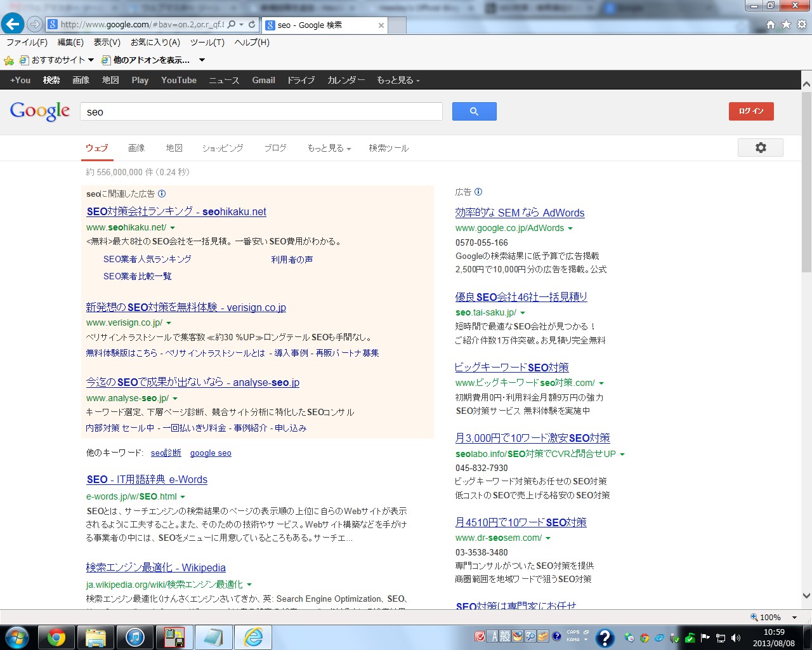Select the ショッピング search tab
812x650 pixels.
coord(223,148)
